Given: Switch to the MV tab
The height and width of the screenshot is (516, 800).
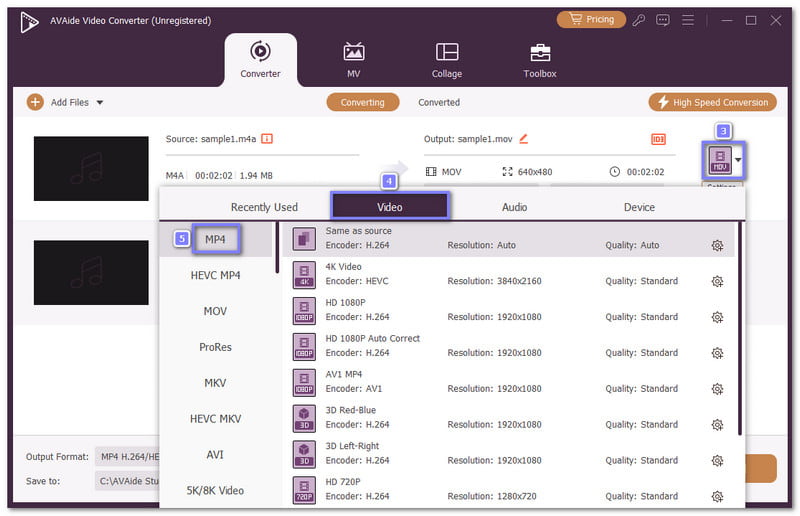Looking at the screenshot, I should click(x=354, y=60).
